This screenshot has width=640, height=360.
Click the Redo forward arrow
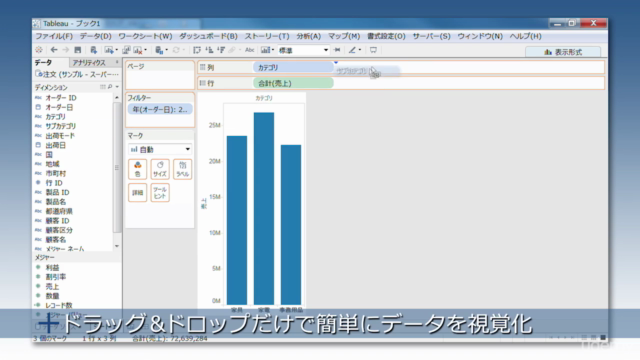point(65,50)
